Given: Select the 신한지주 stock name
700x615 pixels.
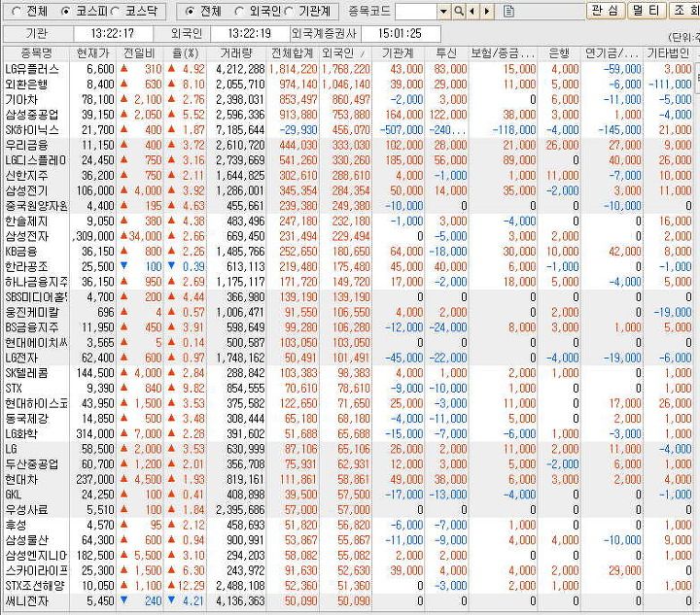Looking at the screenshot, I should (x=26, y=175).
